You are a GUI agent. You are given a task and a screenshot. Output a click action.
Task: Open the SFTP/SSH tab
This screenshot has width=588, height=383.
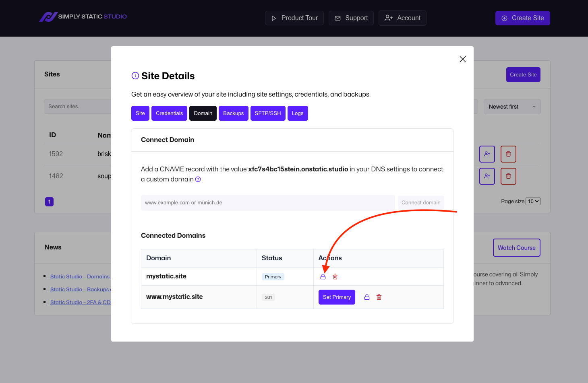(268, 113)
